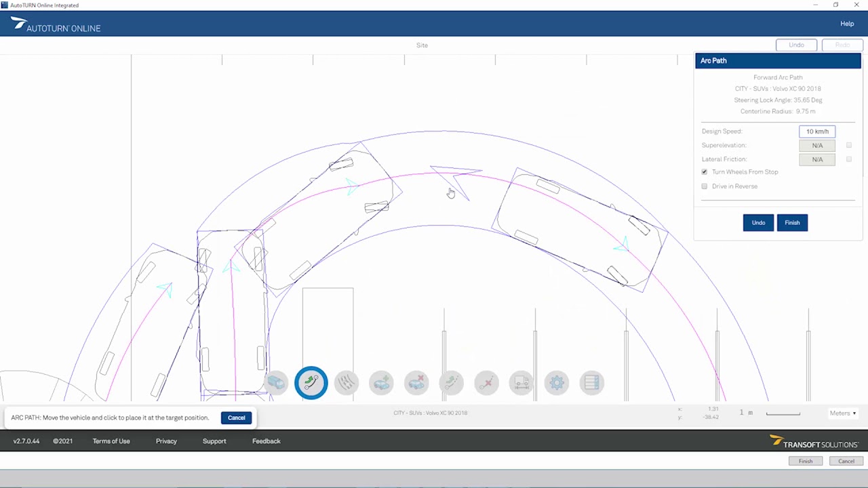The width and height of the screenshot is (868, 488).
Task: Click the add vehicle icon with plus
Action: (381, 383)
